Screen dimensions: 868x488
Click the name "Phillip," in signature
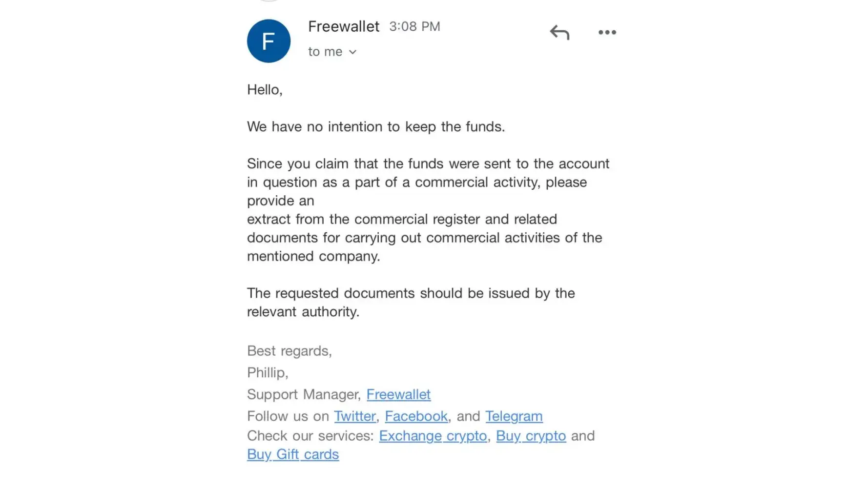coord(268,373)
